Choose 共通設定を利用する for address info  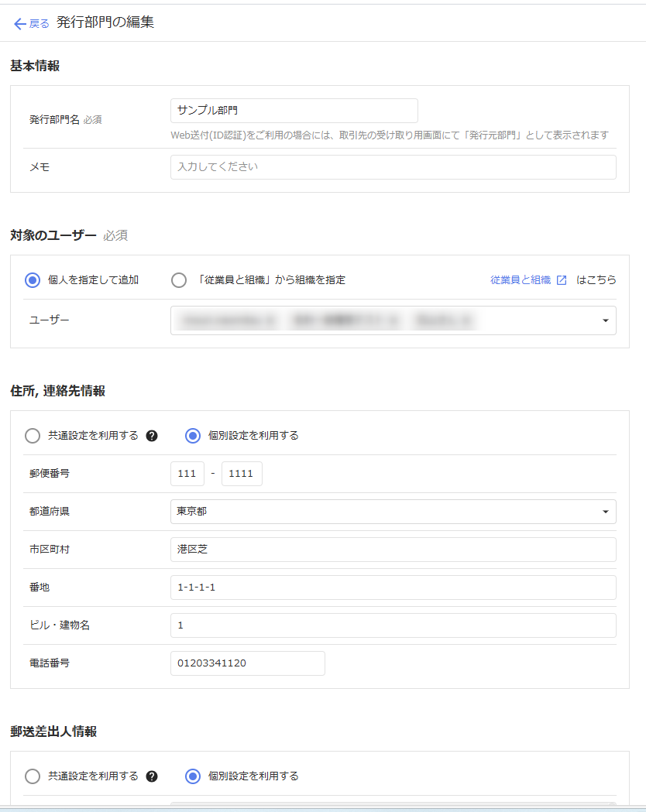coord(33,436)
